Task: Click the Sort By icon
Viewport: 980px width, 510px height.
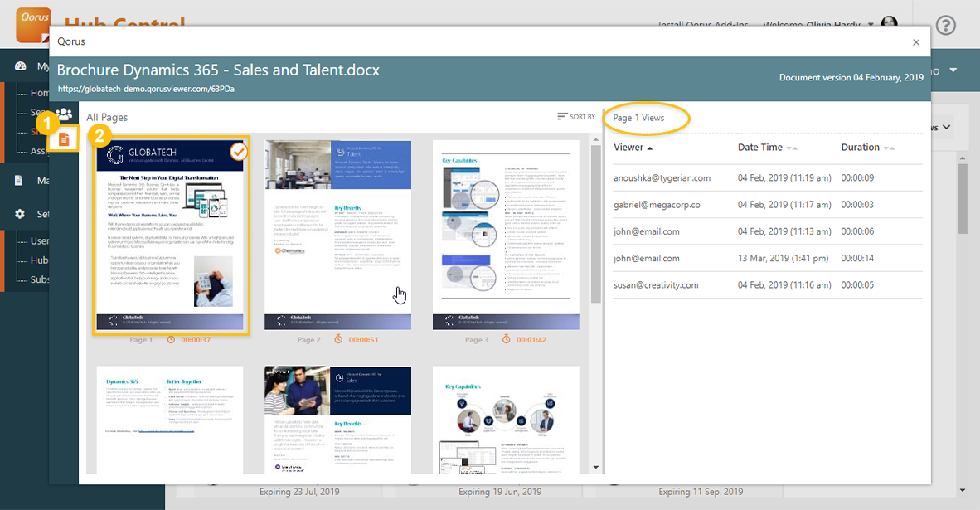Action: (562, 116)
